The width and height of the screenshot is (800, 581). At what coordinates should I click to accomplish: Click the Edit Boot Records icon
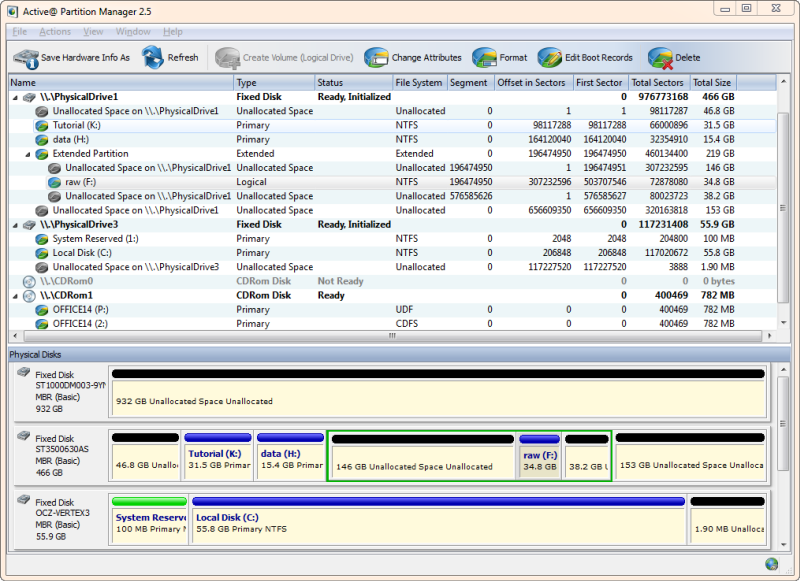(548, 57)
